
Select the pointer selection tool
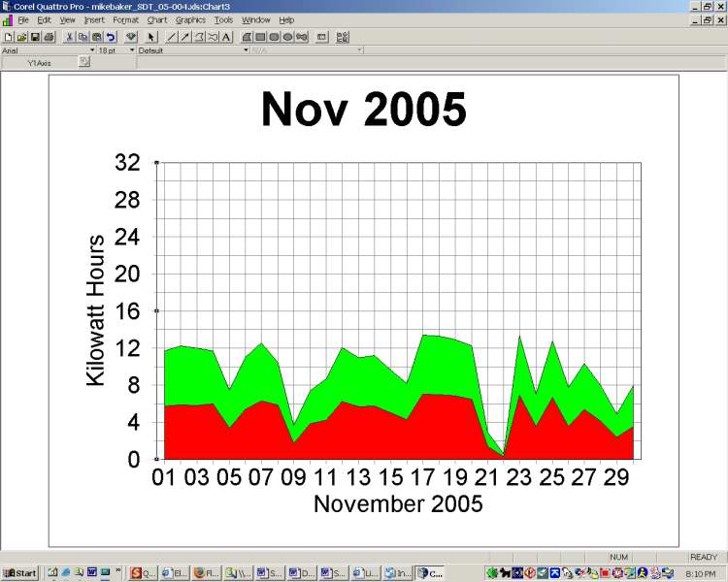coord(151,37)
